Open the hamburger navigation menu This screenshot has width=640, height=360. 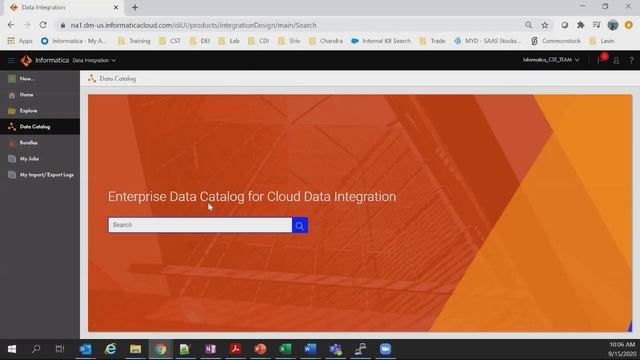tap(11, 60)
